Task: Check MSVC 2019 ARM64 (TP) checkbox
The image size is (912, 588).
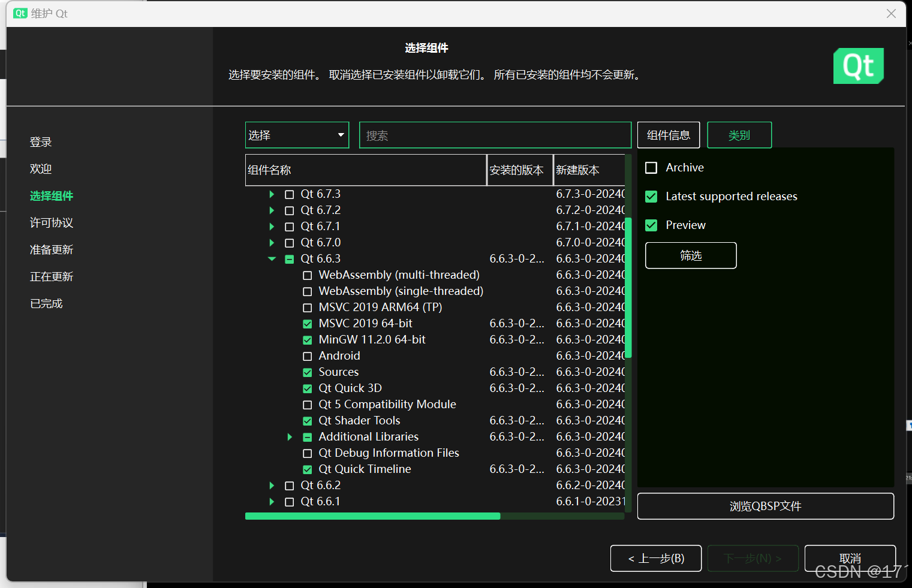Action: point(308,307)
